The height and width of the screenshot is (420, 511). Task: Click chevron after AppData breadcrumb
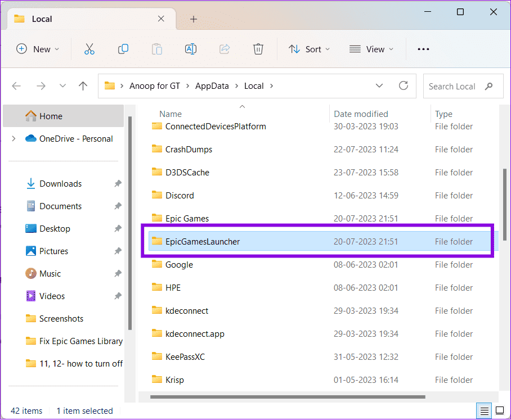click(236, 86)
